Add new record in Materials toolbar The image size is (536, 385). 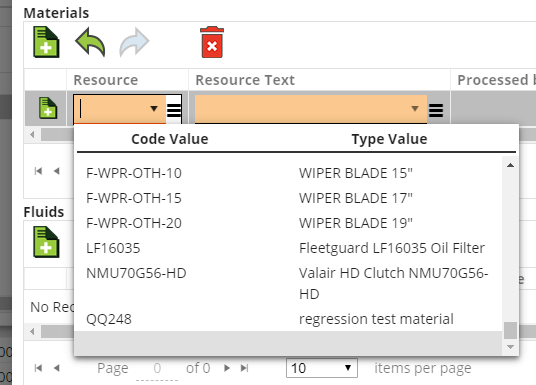coord(46,42)
